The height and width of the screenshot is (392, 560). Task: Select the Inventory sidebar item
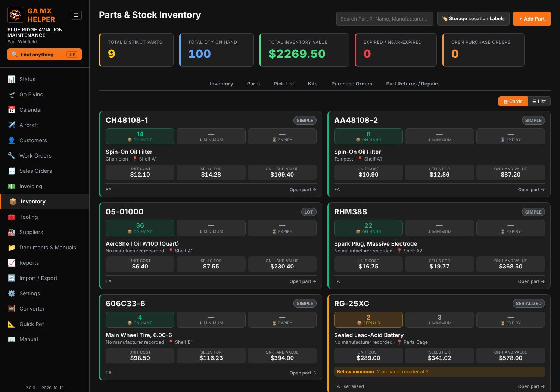pyautogui.click(x=45, y=202)
